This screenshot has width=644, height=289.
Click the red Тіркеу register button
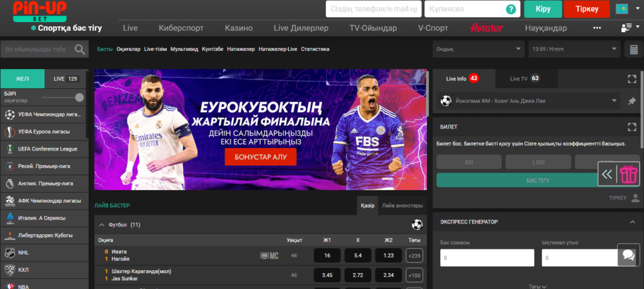pyautogui.click(x=587, y=9)
